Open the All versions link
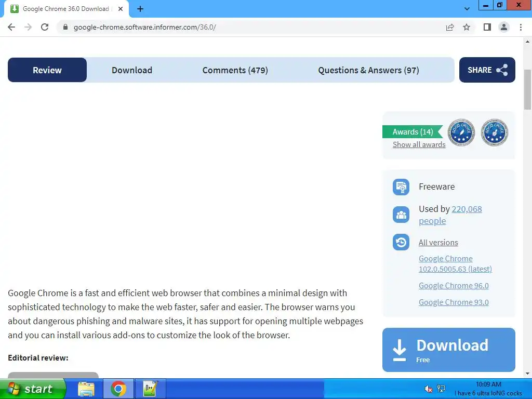This screenshot has height=399, width=532. pos(438,242)
